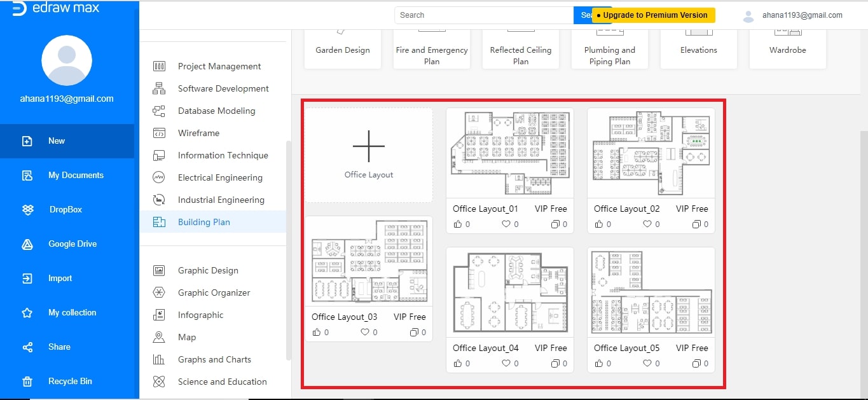This screenshot has width=868, height=400.
Task: Open the Infographic category icon
Action: click(x=158, y=315)
